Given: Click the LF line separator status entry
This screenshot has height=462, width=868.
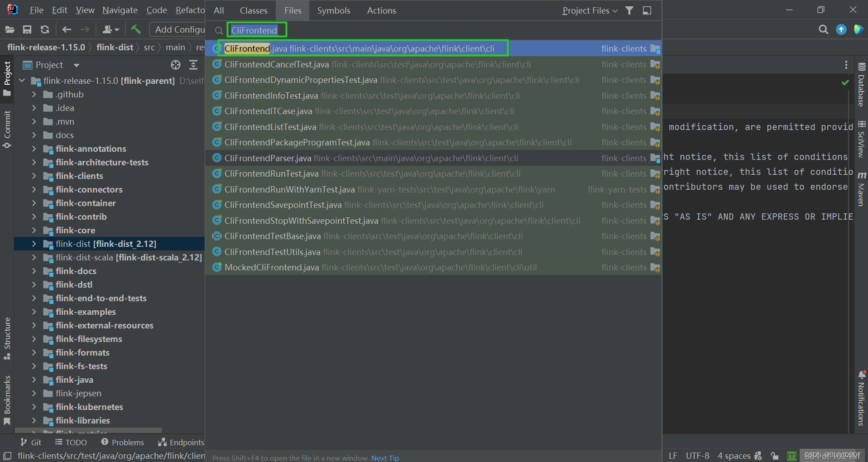Looking at the screenshot, I should point(673,456).
